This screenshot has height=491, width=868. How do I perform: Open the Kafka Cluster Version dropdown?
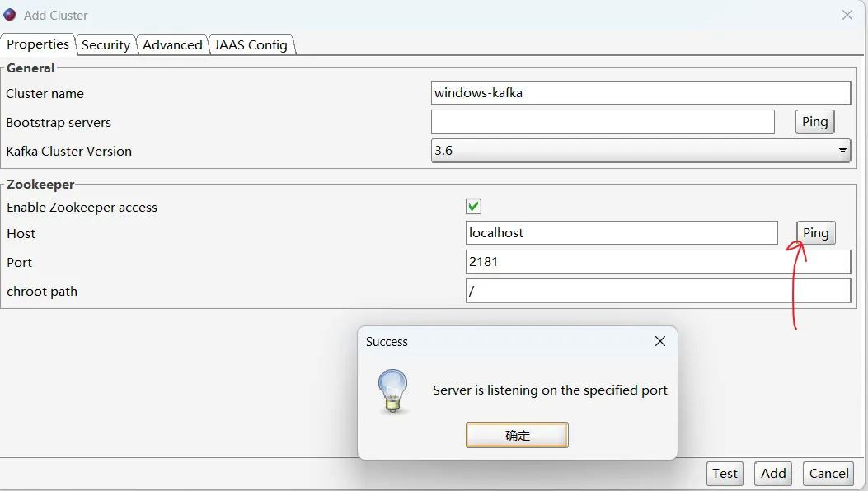click(x=640, y=151)
